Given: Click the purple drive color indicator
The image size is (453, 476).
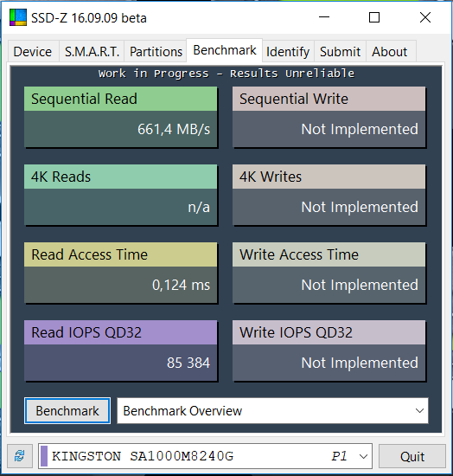Looking at the screenshot, I should (44, 455).
